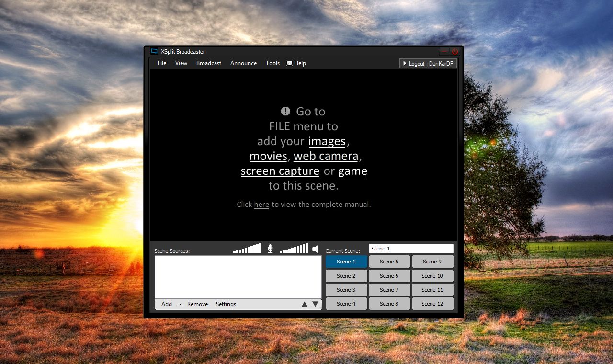Image resolution: width=613 pixels, height=364 pixels.
Task: Switch to Scene 7
Action: click(x=389, y=290)
